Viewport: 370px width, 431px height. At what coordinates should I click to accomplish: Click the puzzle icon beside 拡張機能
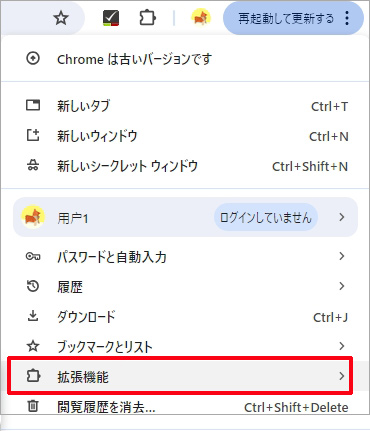click(33, 376)
